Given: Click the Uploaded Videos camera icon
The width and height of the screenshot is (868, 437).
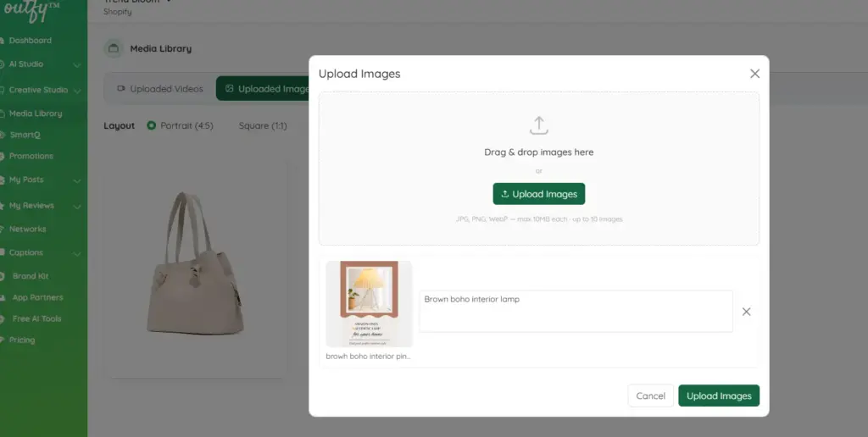Looking at the screenshot, I should click(x=120, y=89).
